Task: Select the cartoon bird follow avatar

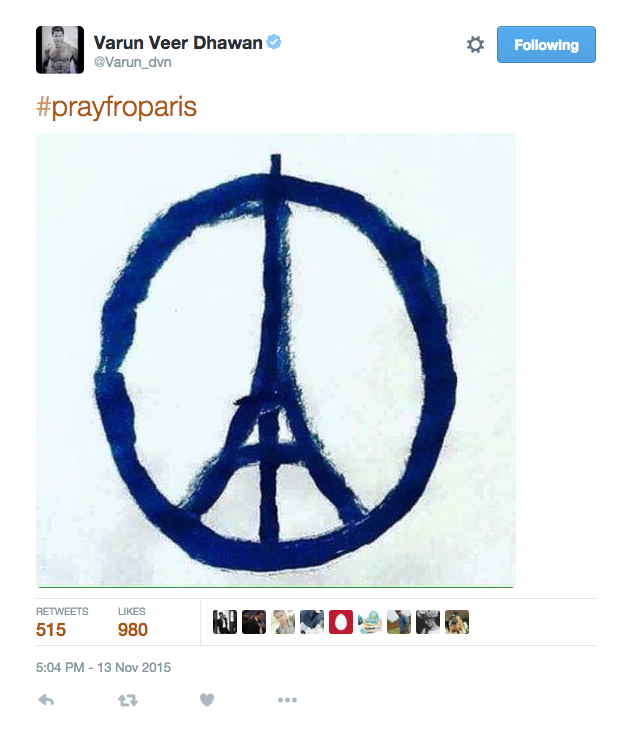Action: click(x=370, y=622)
